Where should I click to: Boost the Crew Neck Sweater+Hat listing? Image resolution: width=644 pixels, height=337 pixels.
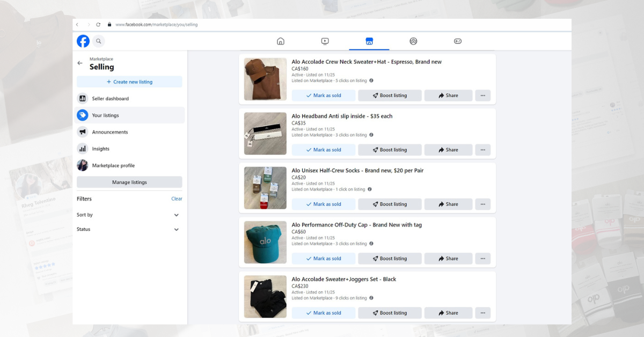[x=390, y=96]
